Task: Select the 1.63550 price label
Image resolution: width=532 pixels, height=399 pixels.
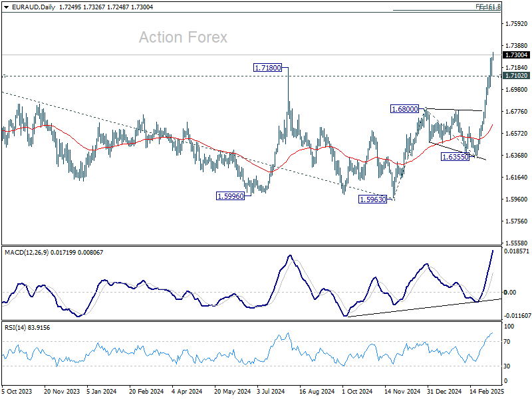Action: click(456, 157)
